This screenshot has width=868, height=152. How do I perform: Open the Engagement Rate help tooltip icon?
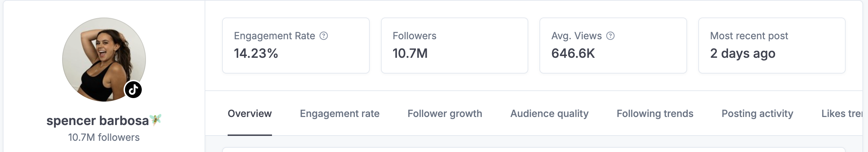pyautogui.click(x=324, y=36)
